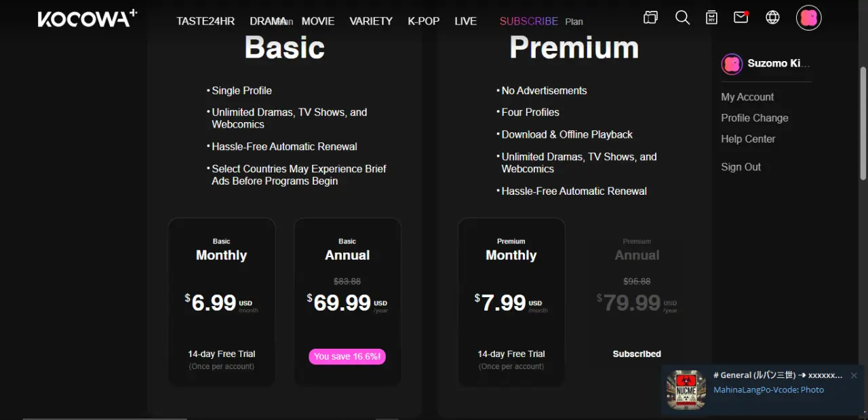The image size is (868, 420).
Task: Click the KOCOWA+ logo
Action: tap(87, 18)
